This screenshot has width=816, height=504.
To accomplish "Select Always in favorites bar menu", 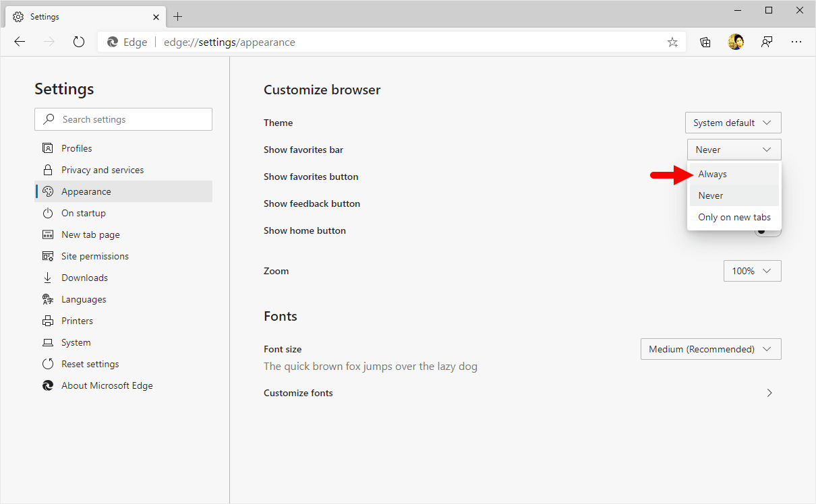I will pyautogui.click(x=734, y=174).
